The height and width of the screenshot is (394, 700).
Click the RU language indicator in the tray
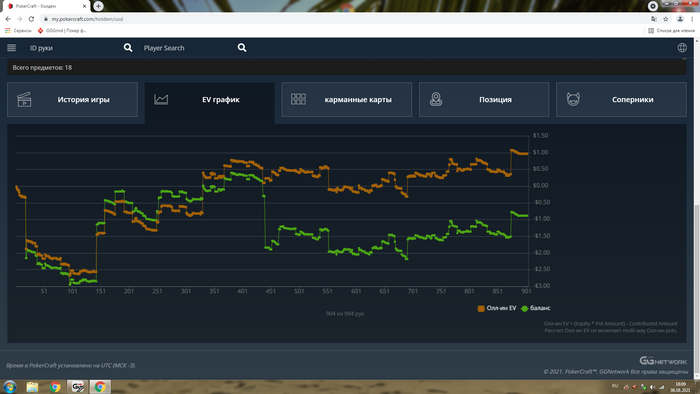(615, 386)
